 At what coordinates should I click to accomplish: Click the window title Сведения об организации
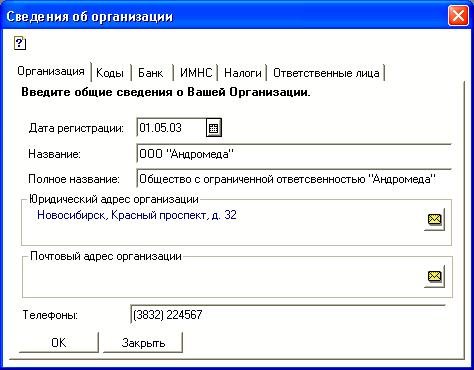(90, 16)
